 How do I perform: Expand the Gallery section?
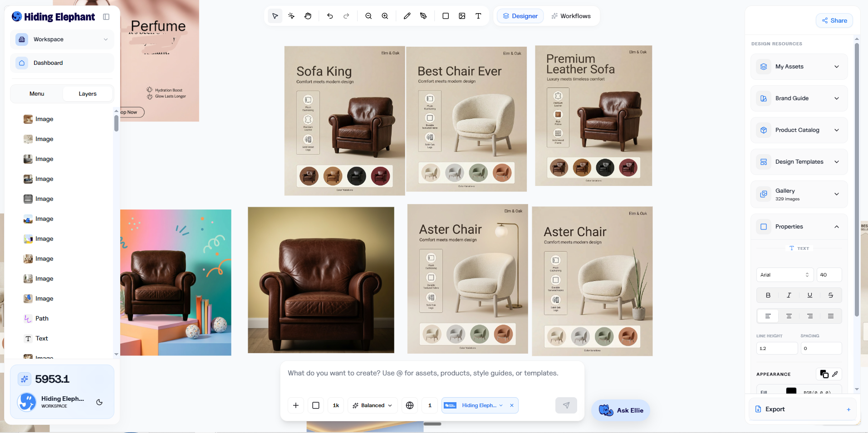point(799,194)
